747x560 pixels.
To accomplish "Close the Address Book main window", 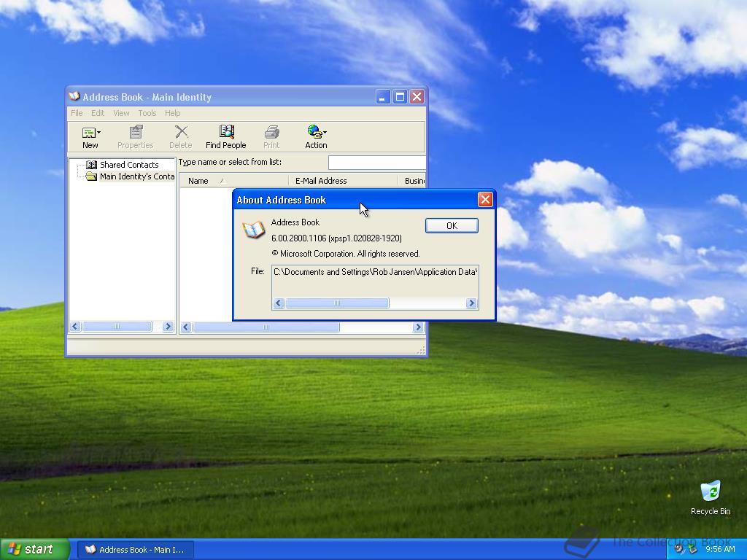I will point(417,97).
